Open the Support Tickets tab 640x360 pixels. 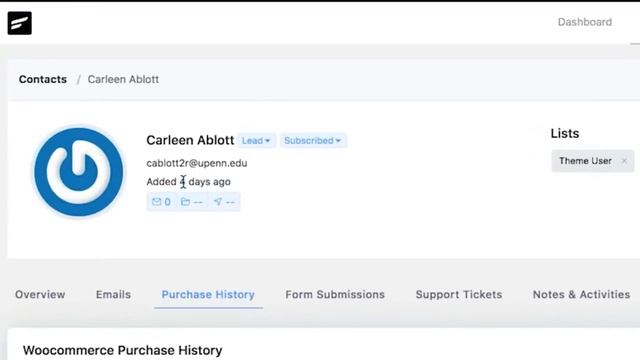459,294
